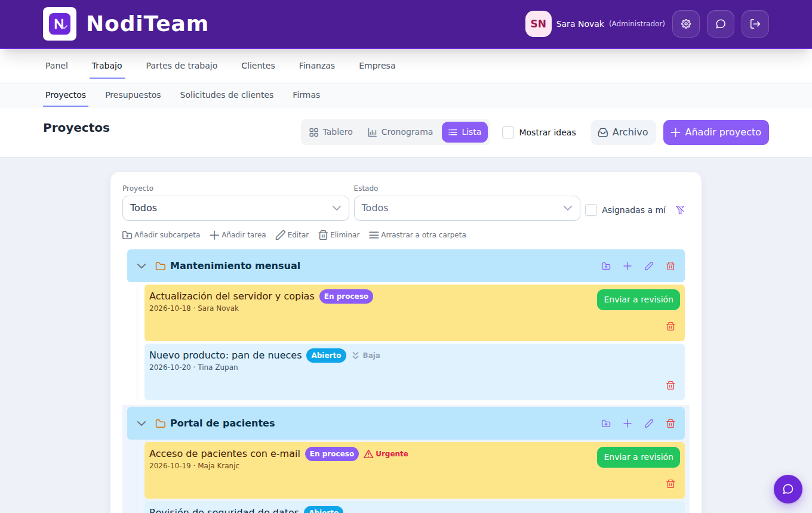Click the Añadir proyecto button
Screen dimensions: 812x513
coord(716,132)
